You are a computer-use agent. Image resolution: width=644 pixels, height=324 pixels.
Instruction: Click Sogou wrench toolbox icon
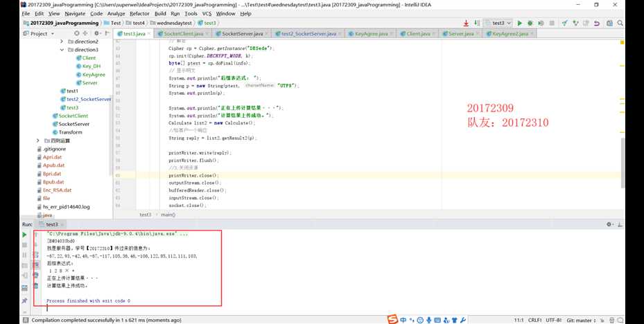tap(463, 320)
